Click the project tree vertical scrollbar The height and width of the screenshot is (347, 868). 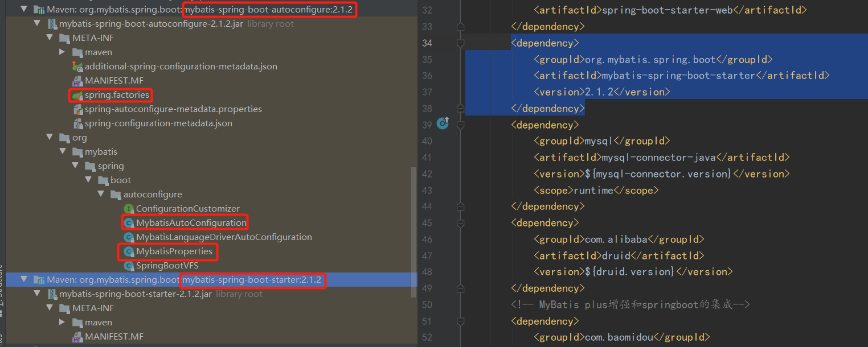point(413,232)
